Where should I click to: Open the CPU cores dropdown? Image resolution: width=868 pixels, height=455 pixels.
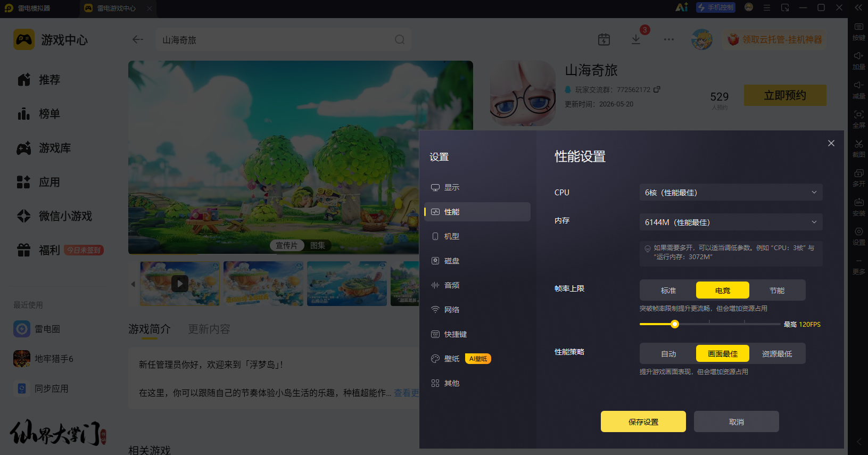pos(731,192)
